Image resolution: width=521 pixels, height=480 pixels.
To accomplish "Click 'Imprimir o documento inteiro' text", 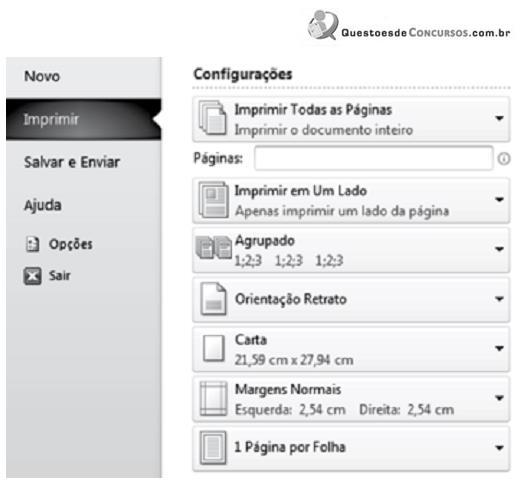I will [x=324, y=130].
